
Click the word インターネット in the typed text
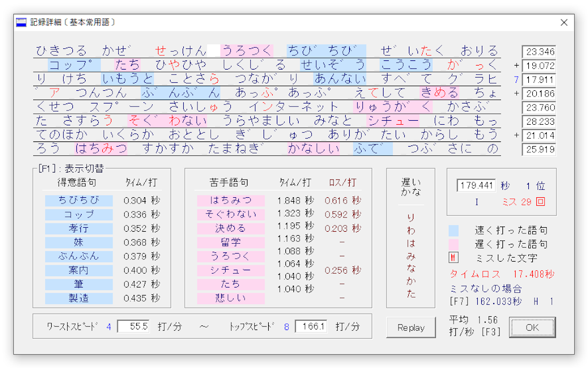click(293, 107)
